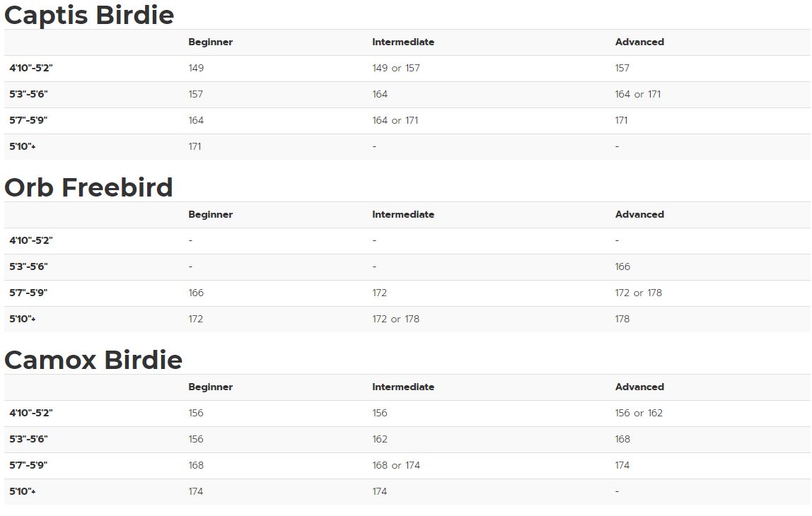Click the Captis Birdie heading
812x516 pixels.
[89, 15]
